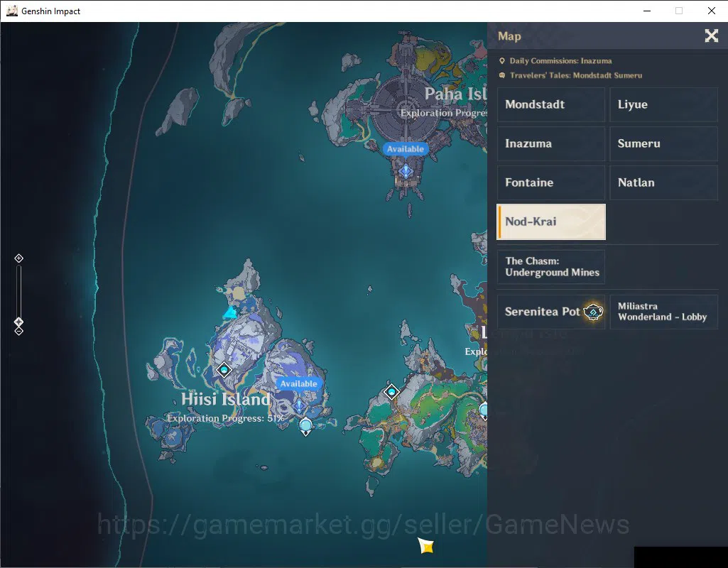The width and height of the screenshot is (728, 568).
Task: Select the Statue pin south of Hiisi Island
Action: (305, 427)
